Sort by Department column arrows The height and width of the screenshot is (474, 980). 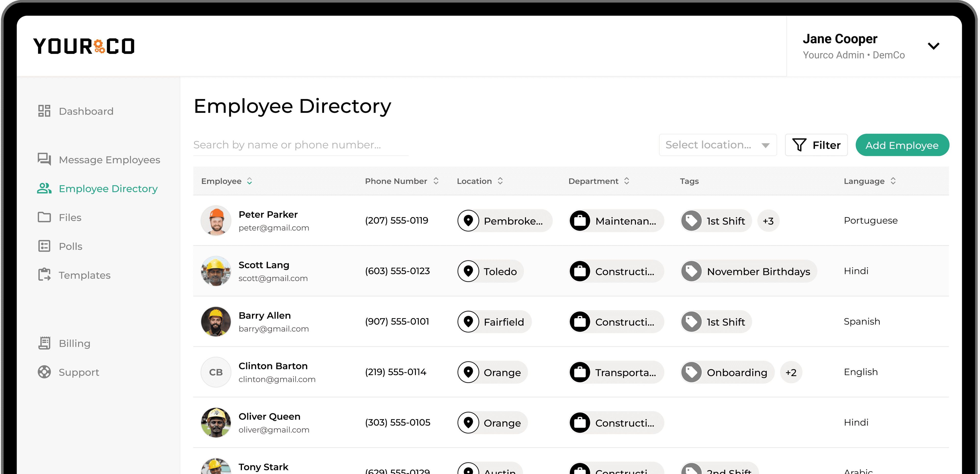coord(627,181)
